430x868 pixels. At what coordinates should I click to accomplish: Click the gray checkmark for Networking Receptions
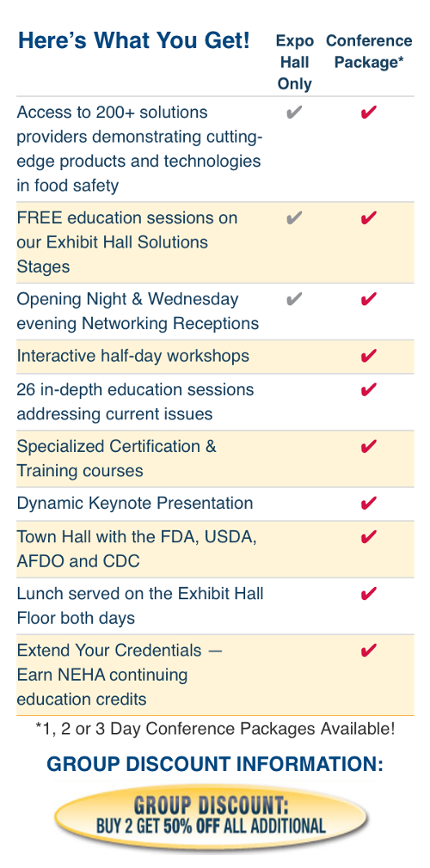(x=294, y=299)
